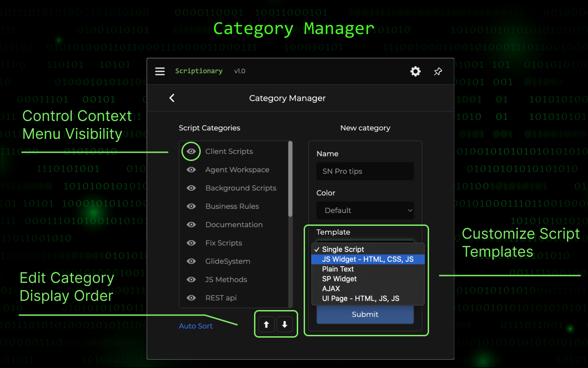The image size is (588, 368).
Task: Go back using the left chevron
Action: (172, 98)
